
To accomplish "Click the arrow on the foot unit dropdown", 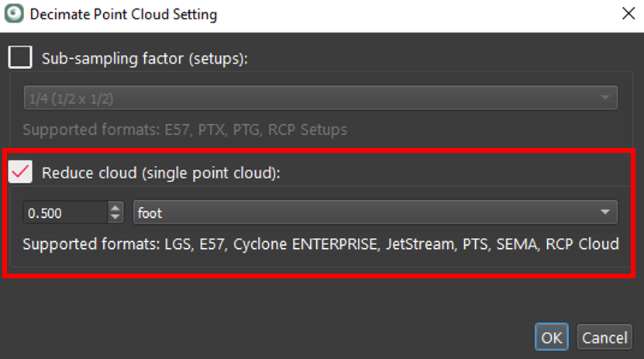I will 604,212.
